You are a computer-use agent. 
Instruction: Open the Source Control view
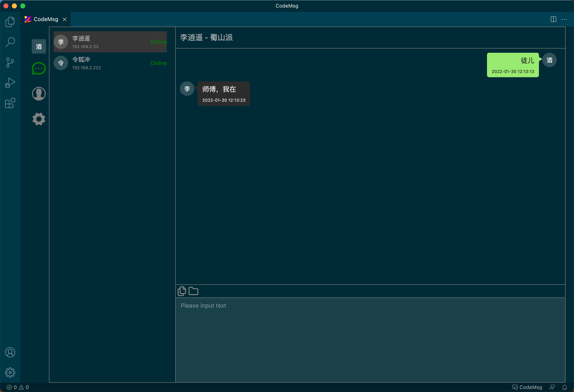point(10,62)
